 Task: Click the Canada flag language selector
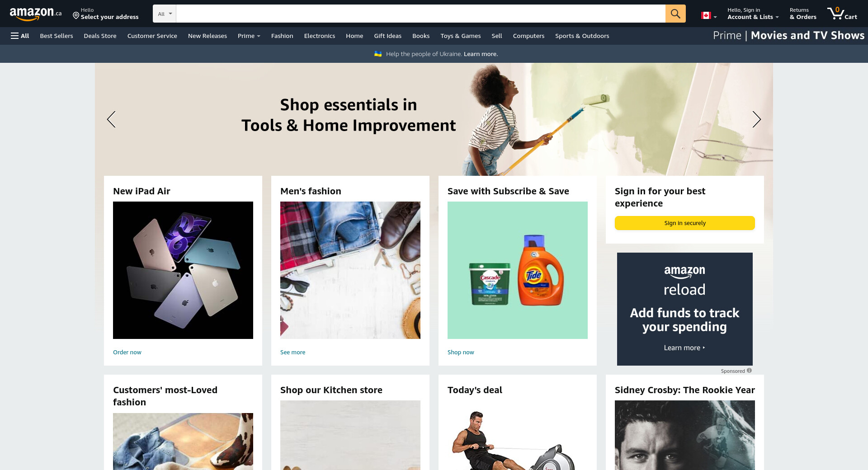pyautogui.click(x=709, y=15)
